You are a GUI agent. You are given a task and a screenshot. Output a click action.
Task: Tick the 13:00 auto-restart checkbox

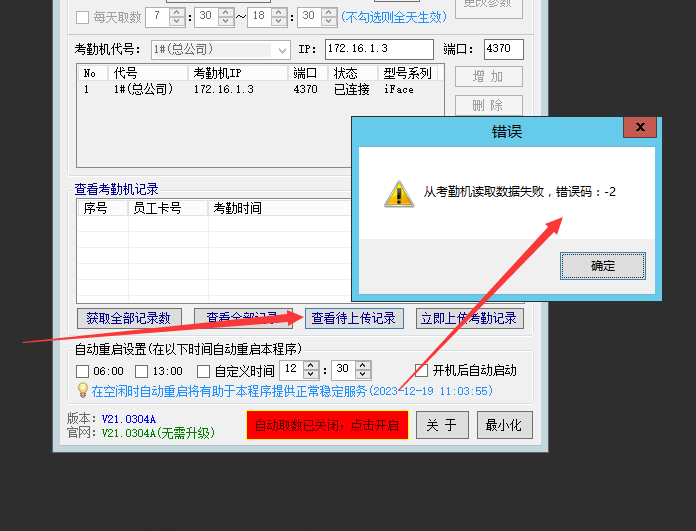[x=143, y=371]
